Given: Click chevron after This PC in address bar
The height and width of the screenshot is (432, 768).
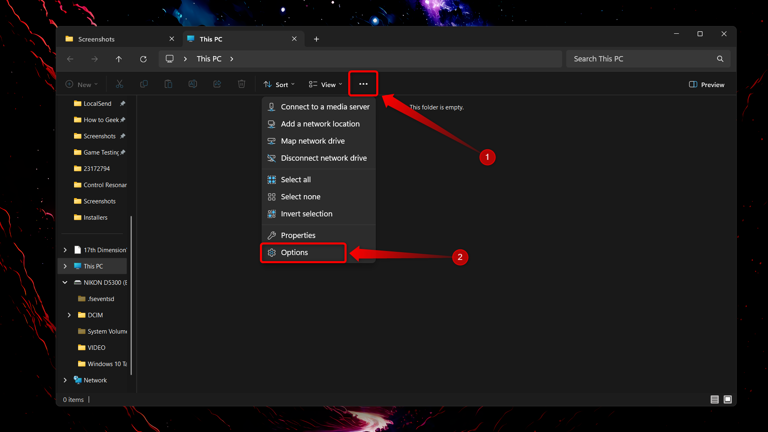Looking at the screenshot, I should [232, 59].
